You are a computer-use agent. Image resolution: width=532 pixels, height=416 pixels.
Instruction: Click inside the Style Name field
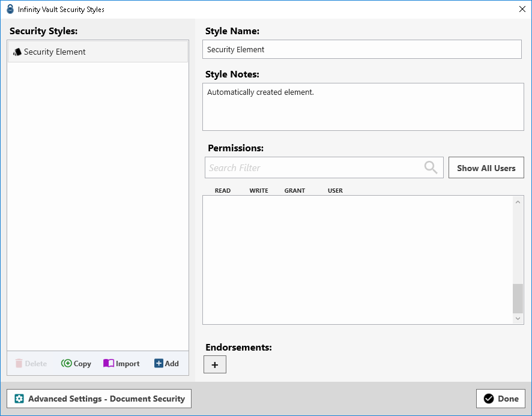pos(361,50)
